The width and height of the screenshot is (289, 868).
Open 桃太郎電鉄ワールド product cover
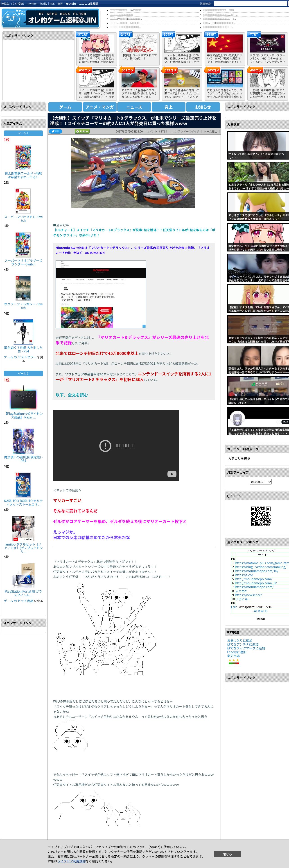tap(23, 158)
